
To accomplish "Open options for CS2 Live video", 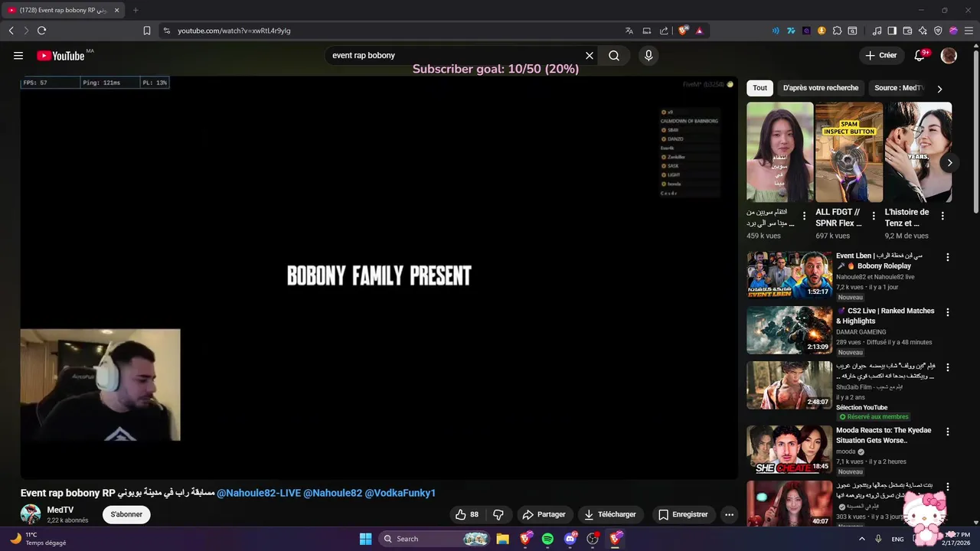I will (948, 312).
